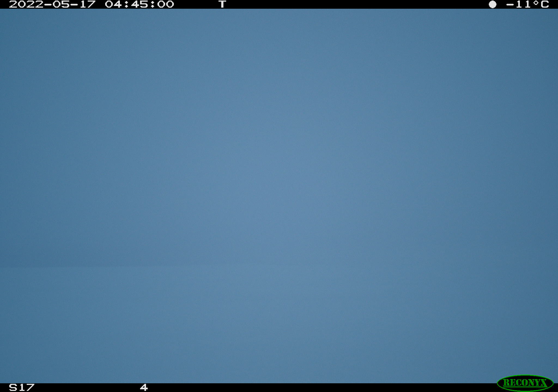Viewport: 558px width, 392px height.
Task: Click the day 17 in the date stamp
Action: point(88,4)
